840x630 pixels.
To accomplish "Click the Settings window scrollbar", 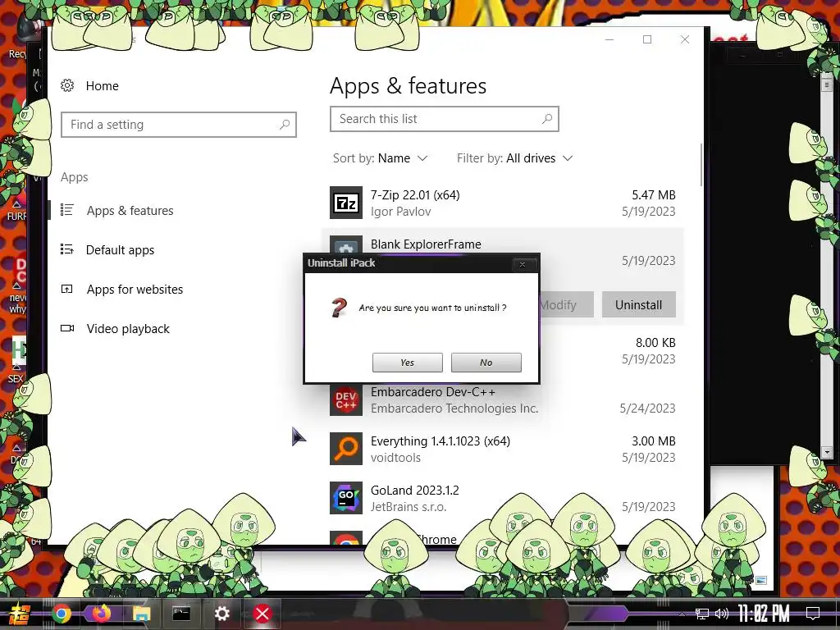I will pos(701,165).
